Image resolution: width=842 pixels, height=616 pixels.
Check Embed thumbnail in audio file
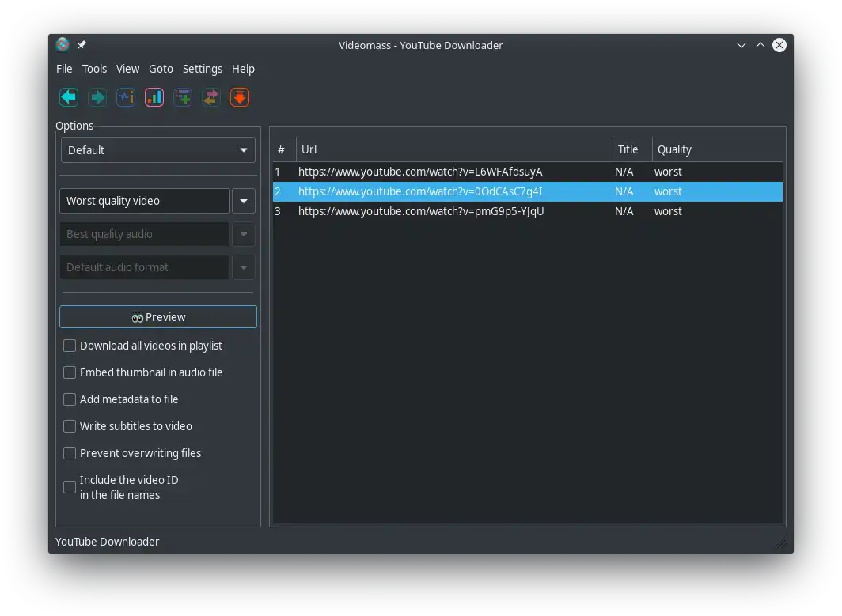[70, 372]
